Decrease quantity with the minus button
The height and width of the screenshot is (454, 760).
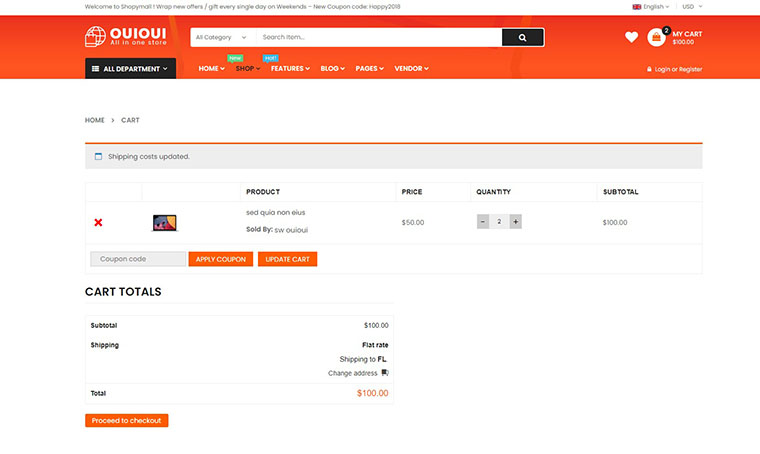click(483, 222)
